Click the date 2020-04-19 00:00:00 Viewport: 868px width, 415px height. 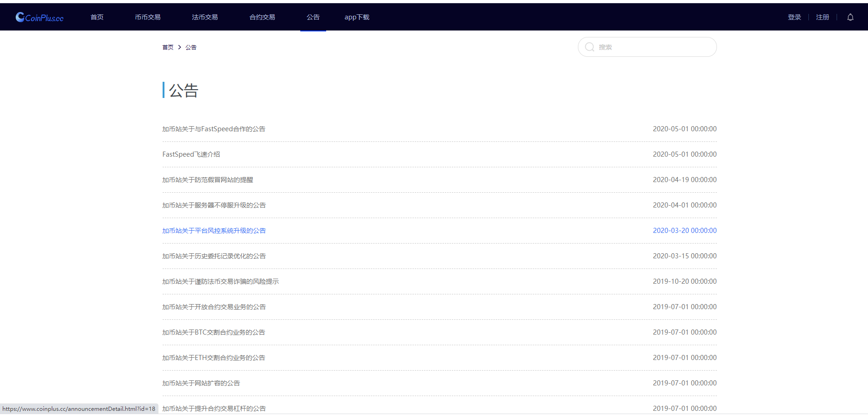685,180
